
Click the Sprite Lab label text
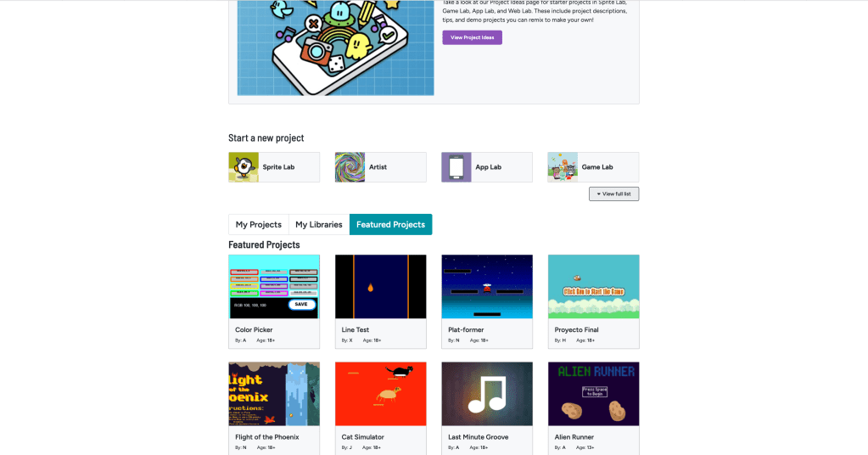278,167
